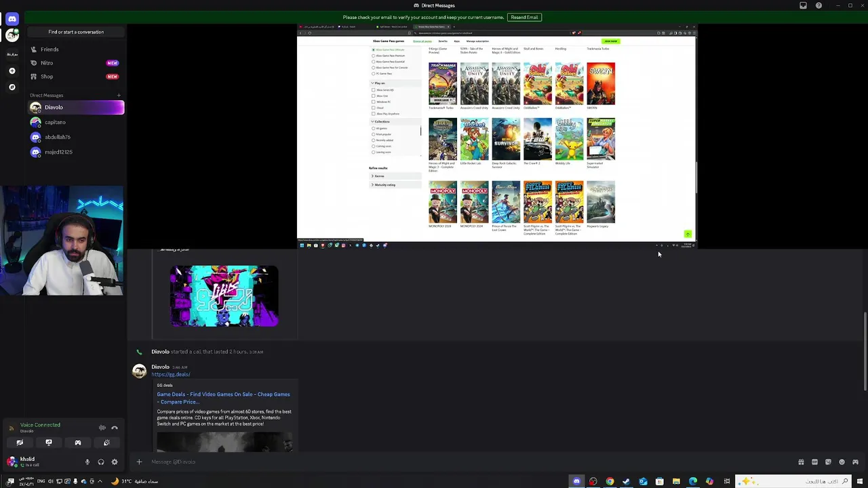Open the gg.deals link

pos(171,374)
